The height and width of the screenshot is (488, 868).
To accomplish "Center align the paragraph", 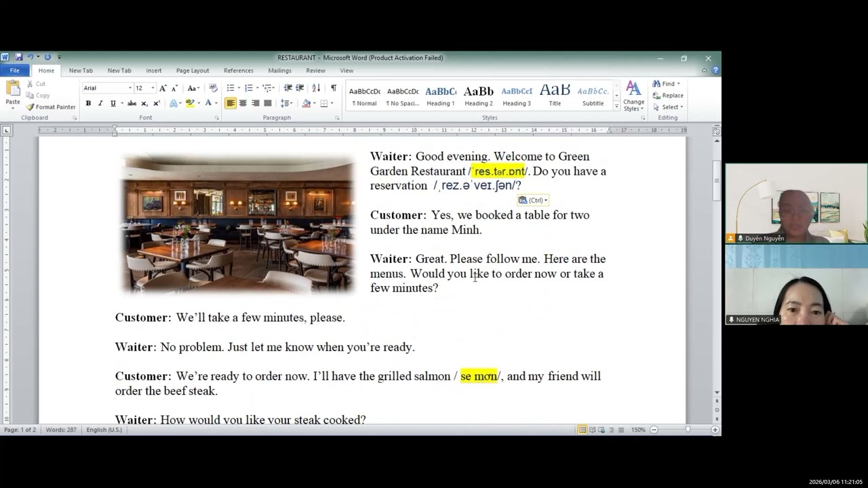I will pyautogui.click(x=243, y=103).
